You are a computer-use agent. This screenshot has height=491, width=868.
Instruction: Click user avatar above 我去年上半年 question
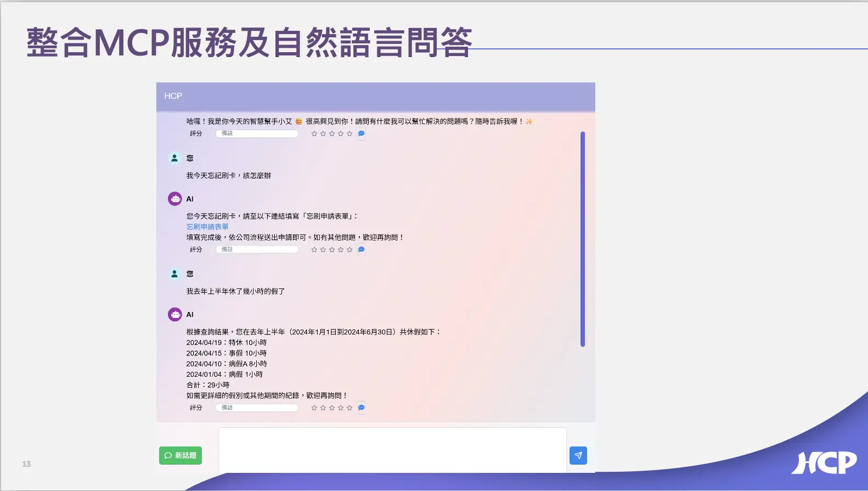[174, 274]
